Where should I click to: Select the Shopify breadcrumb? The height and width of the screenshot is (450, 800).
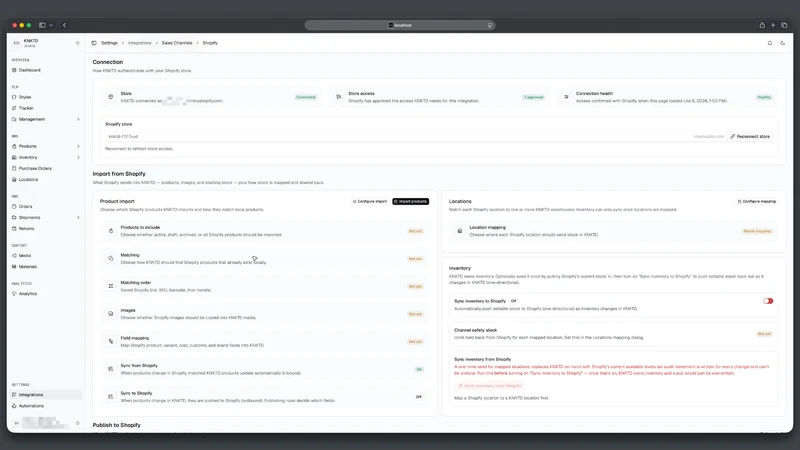(x=210, y=43)
